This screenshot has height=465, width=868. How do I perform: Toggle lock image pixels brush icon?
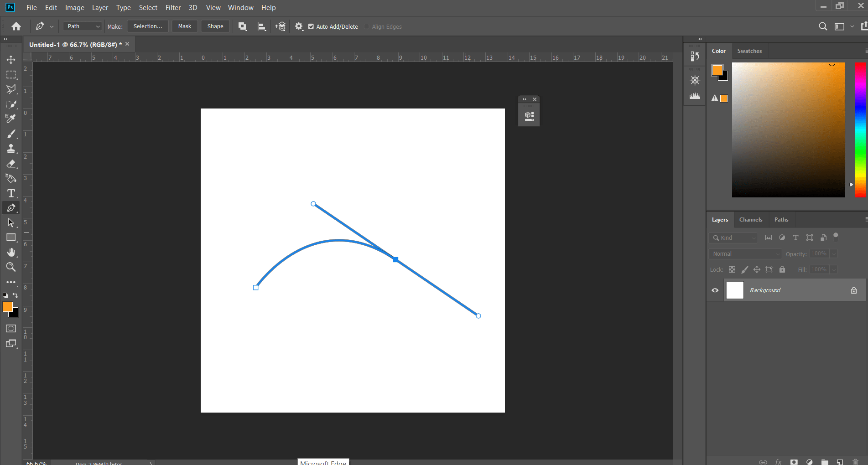click(x=744, y=269)
